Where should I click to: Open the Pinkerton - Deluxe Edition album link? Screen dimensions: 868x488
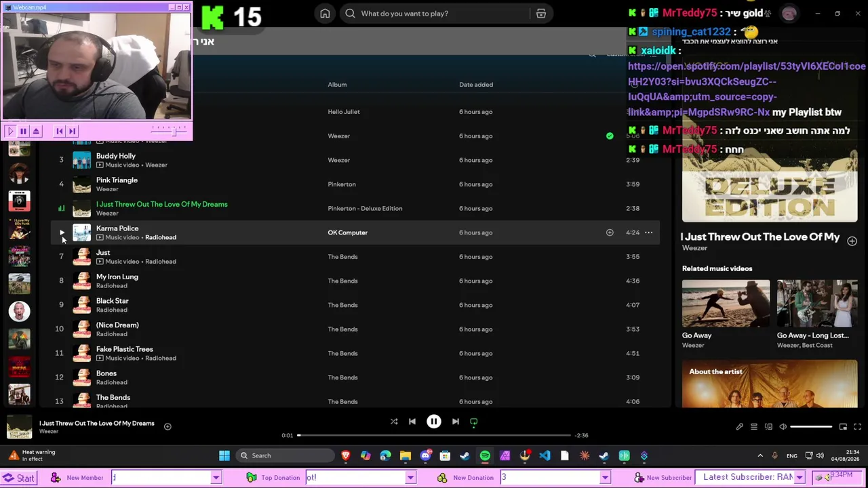365,208
